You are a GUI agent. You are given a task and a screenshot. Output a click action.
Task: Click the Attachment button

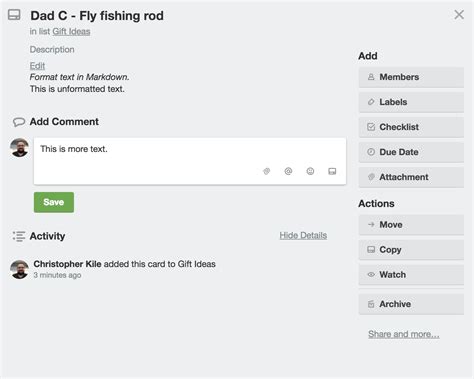tap(411, 177)
